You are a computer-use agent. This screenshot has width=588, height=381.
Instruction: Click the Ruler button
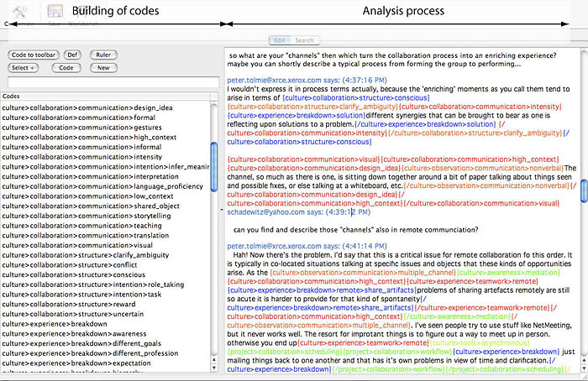pyautogui.click(x=103, y=55)
